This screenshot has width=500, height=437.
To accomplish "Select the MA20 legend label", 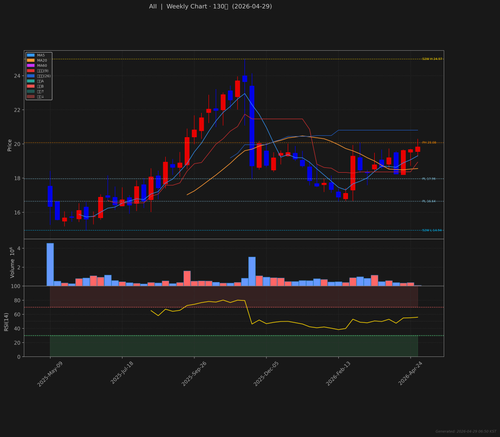I will (42, 60).
